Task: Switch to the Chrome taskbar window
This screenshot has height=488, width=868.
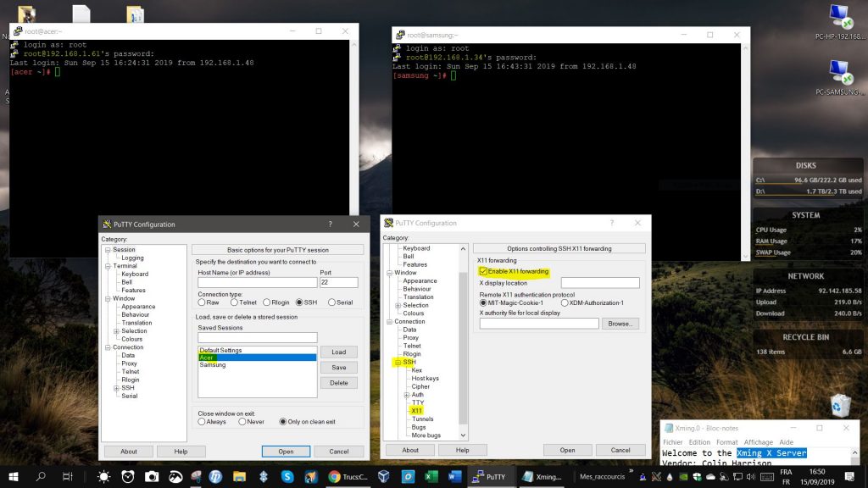Action: (348, 476)
